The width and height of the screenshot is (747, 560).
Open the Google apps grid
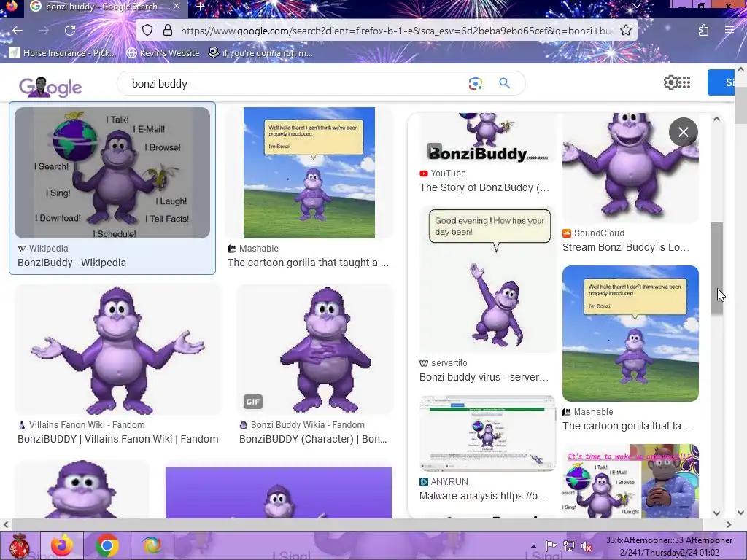(684, 82)
